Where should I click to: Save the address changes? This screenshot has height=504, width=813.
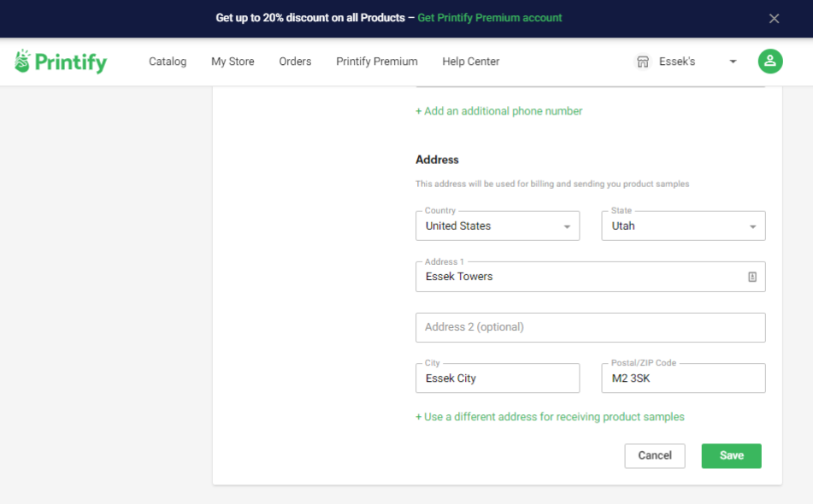(x=731, y=456)
